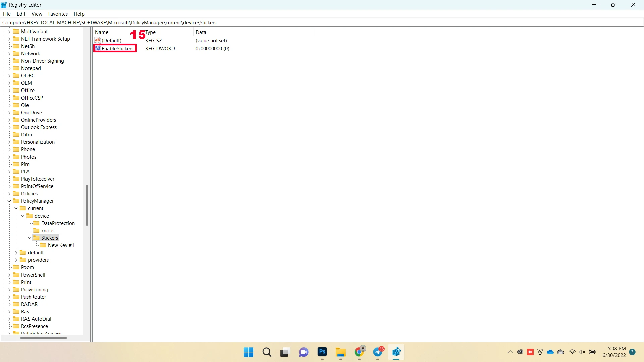This screenshot has height=362, width=644.
Task: Click the registry address bar path
Action: [x=109, y=23]
